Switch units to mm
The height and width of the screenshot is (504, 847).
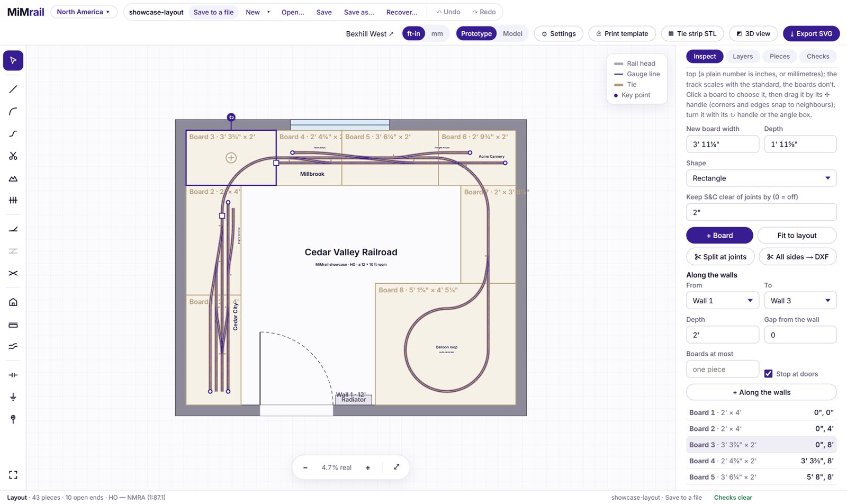(x=437, y=33)
